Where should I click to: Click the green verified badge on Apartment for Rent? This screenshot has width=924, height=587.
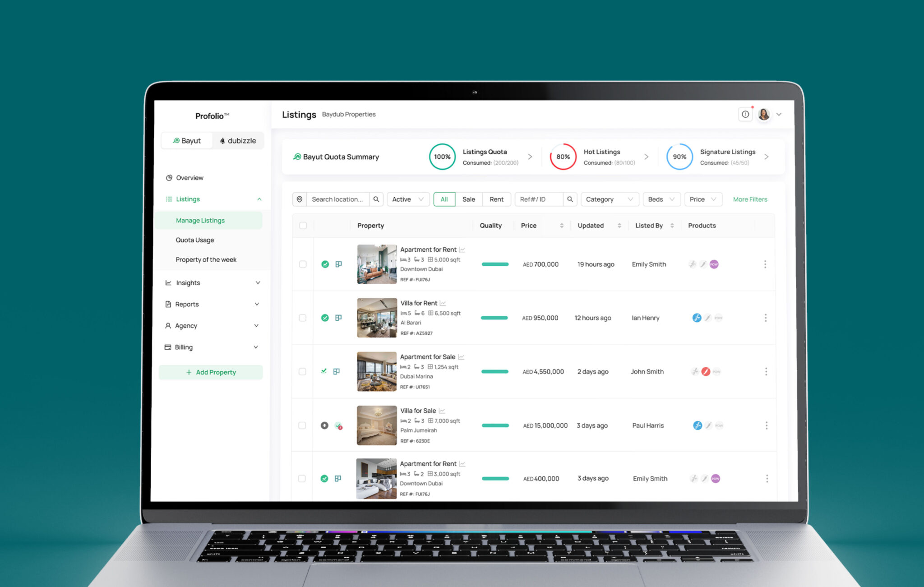325,264
